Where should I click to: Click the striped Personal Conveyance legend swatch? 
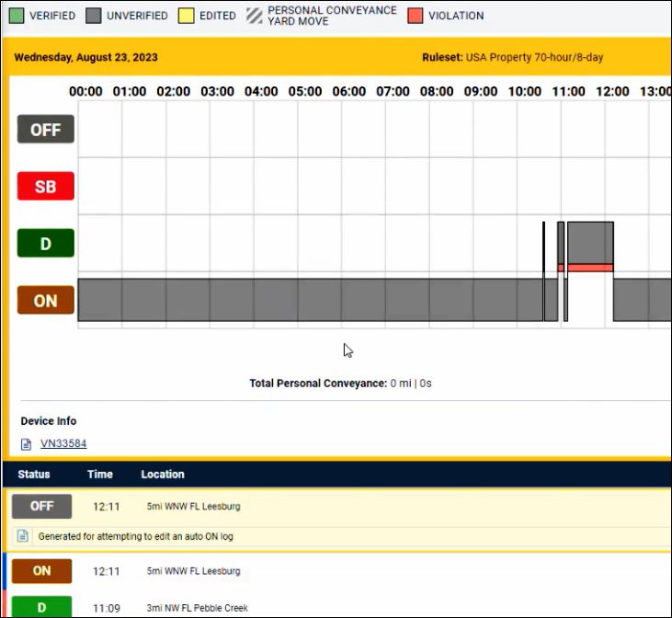click(x=254, y=16)
